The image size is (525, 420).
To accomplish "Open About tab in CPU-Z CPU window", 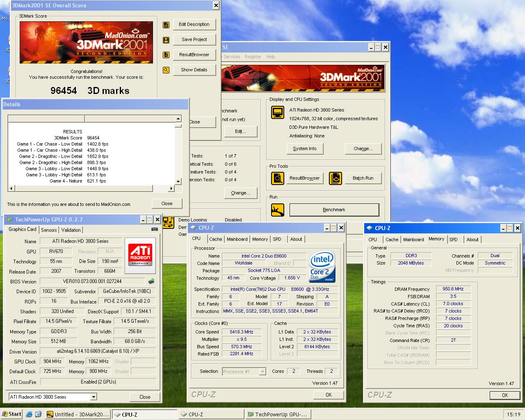I will coord(296,240).
